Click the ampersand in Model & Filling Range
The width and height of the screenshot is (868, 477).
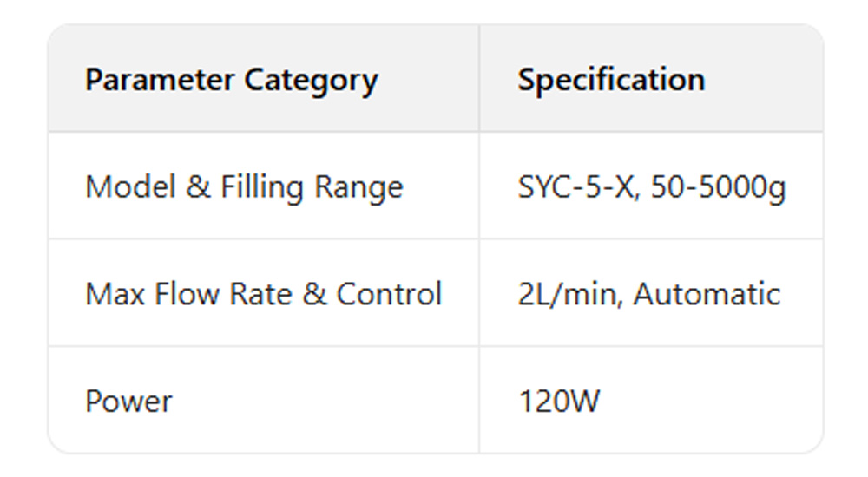tap(198, 187)
